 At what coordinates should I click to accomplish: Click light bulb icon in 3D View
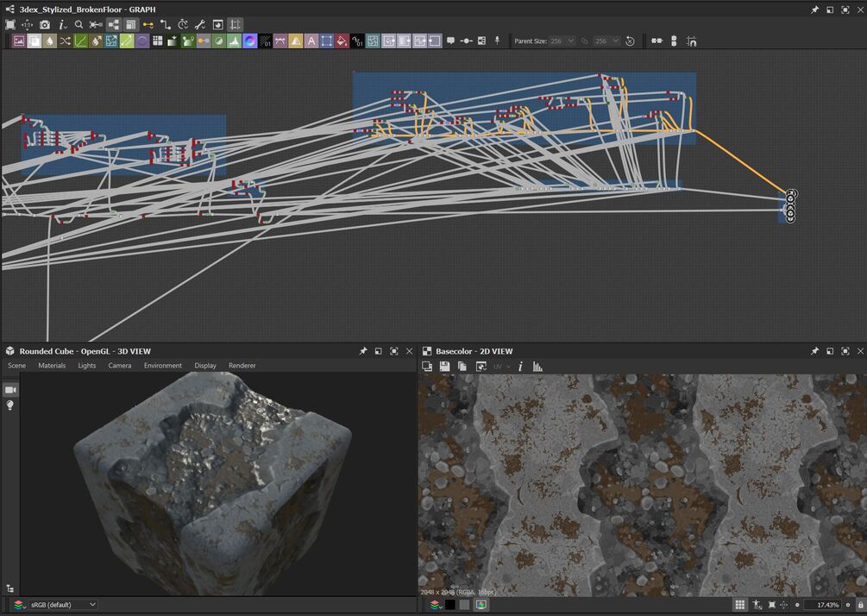tap(10, 405)
